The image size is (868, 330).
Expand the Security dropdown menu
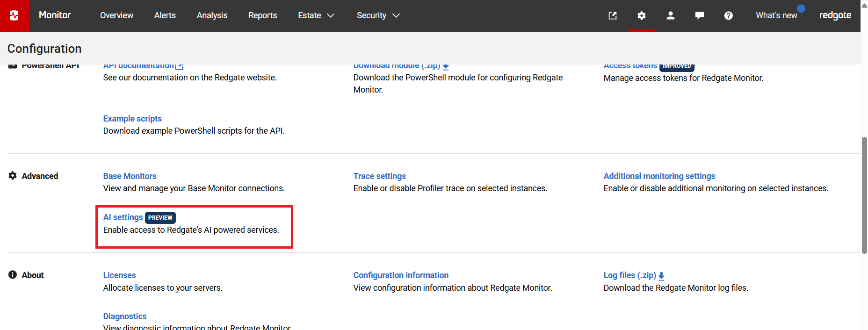(378, 15)
